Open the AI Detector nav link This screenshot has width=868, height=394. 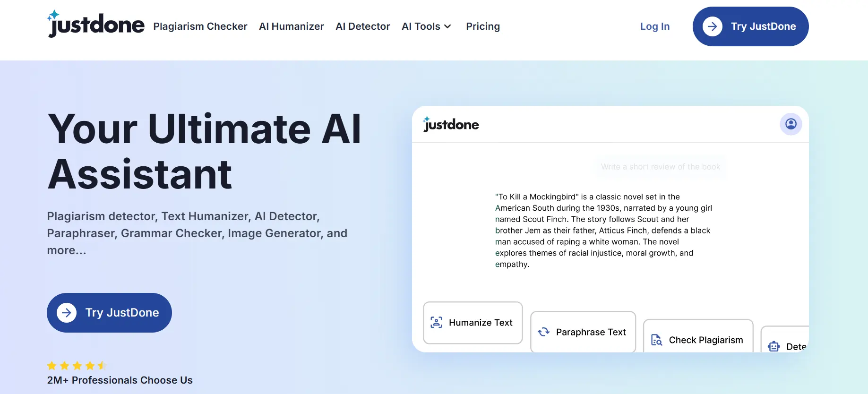362,26
